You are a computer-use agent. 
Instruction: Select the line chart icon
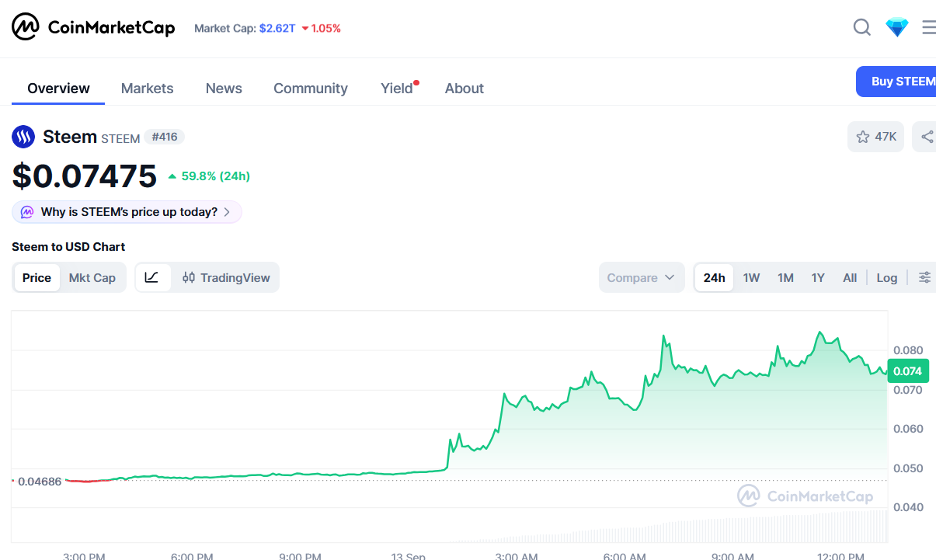point(153,277)
